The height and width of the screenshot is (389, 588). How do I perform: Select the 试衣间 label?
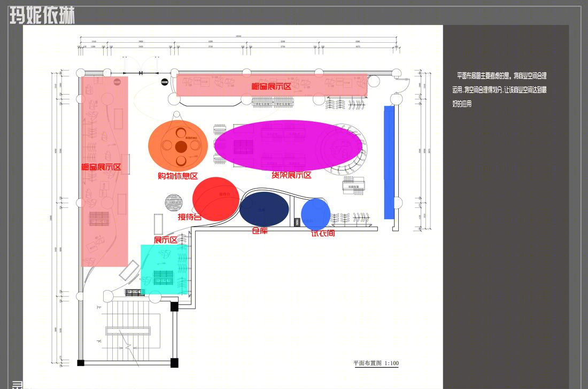pos(323,233)
